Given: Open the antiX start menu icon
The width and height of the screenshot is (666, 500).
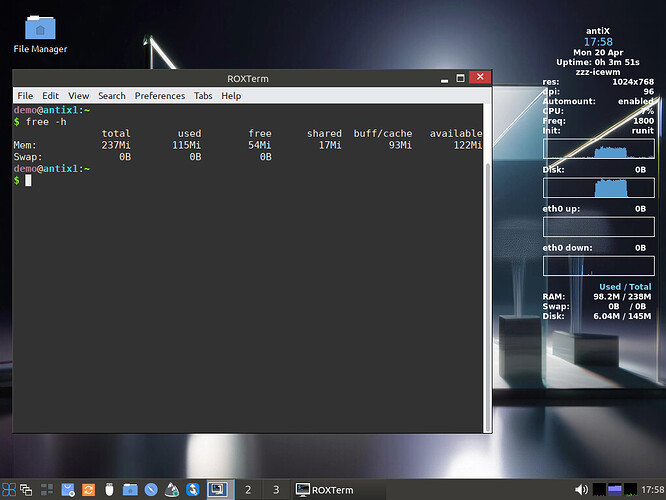Looking at the screenshot, I should (8, 490).
